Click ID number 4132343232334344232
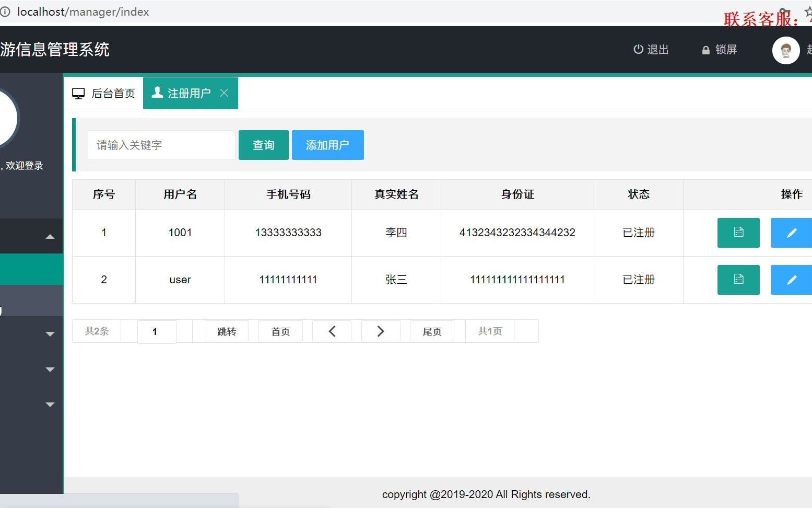 [x=517, y=233]
